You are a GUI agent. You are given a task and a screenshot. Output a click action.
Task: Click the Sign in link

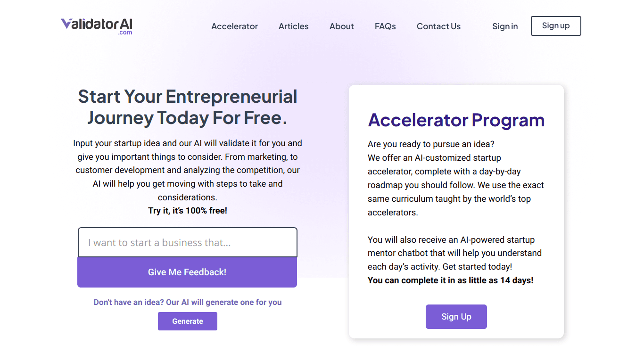point(505,26)
